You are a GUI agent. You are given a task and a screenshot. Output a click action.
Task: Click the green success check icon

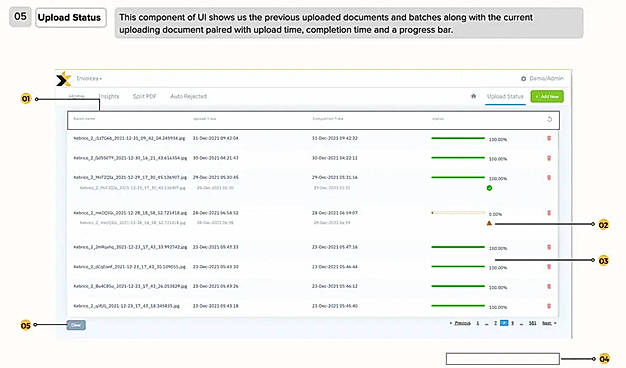click(489, 188)
